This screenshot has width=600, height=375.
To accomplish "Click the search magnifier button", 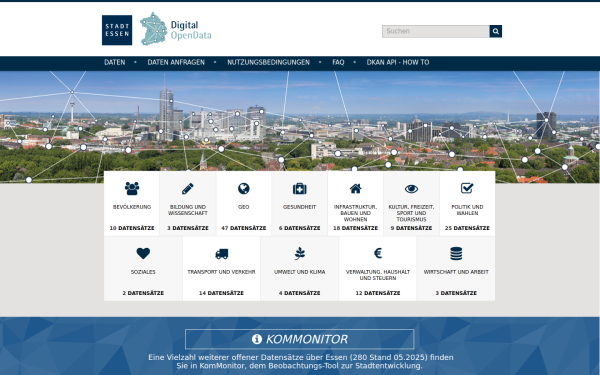I will click(496, 31).
